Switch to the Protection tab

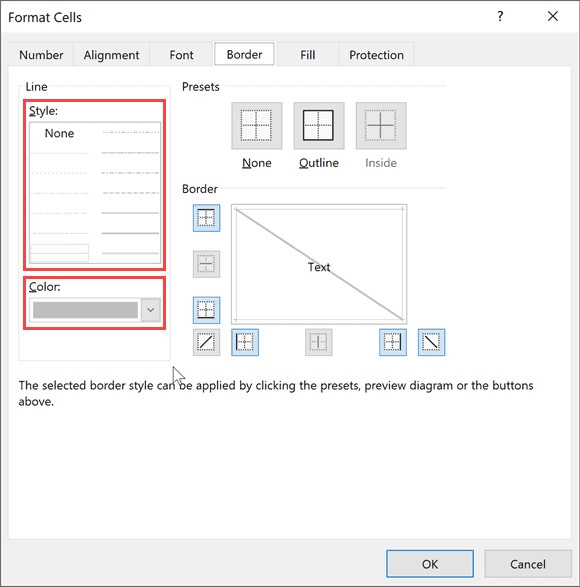(376, 55)
